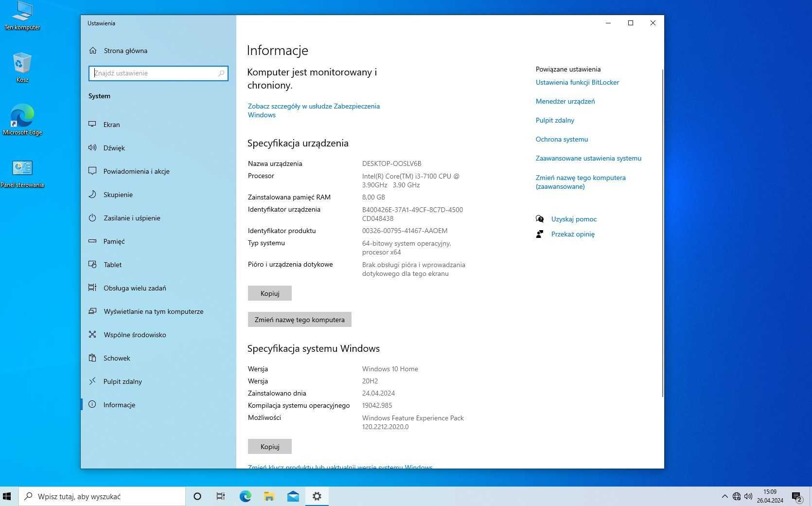Click Settings gear on taskbar
812x506 pixels.
coord(317,496)
